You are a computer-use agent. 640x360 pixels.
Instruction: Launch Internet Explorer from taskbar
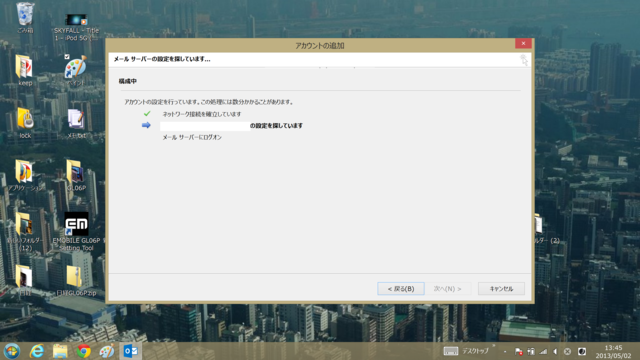pos(37,351)
